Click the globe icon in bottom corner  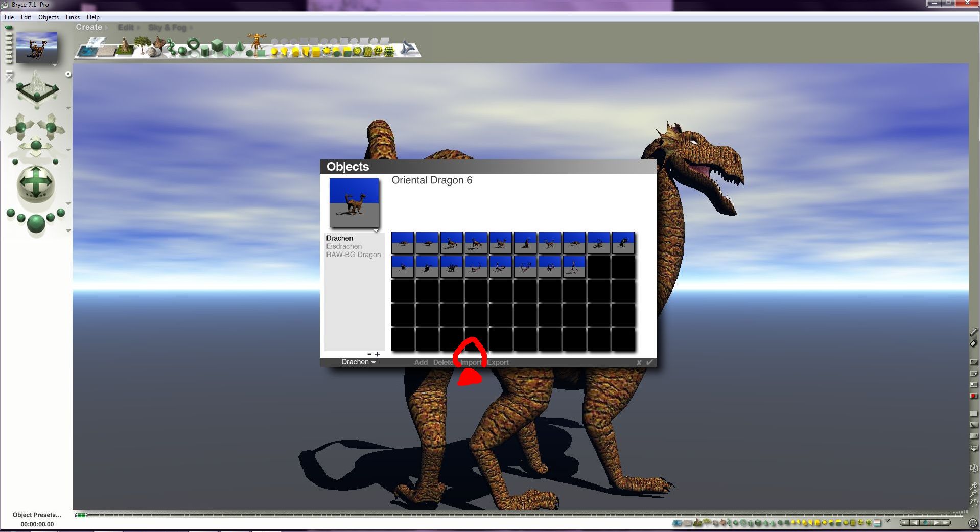(973, 523)
